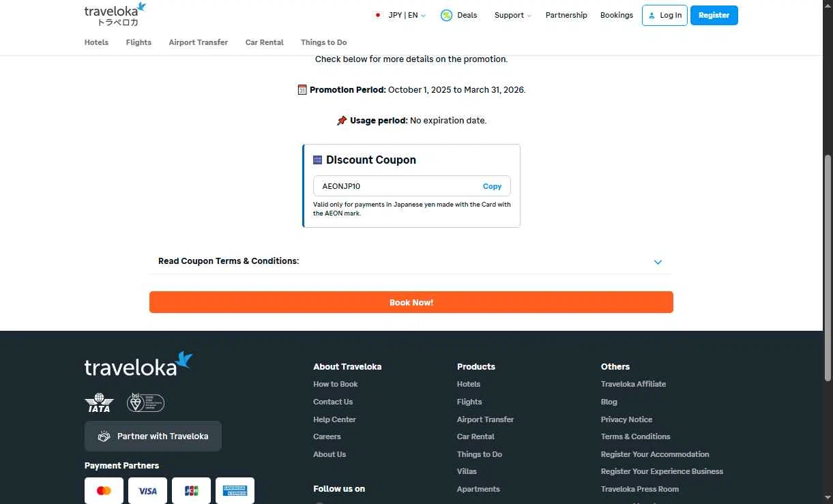Select the Mastercard payment partner icon

click(104, 490)
